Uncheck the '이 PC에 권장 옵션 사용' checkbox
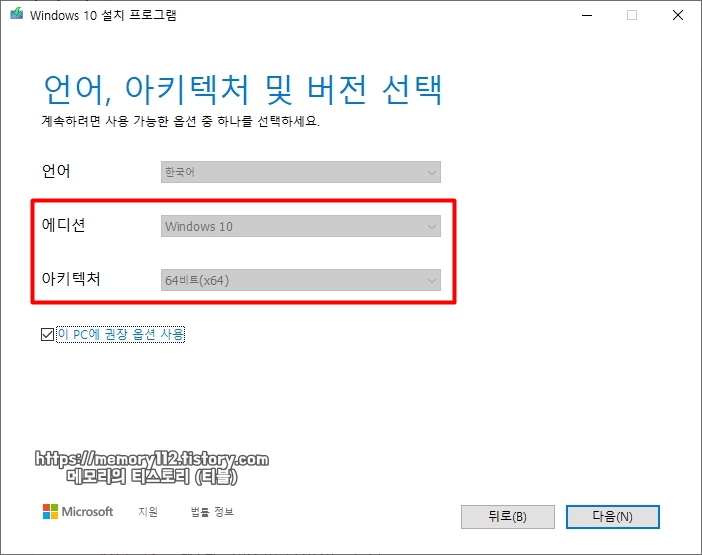 point(47,334)
